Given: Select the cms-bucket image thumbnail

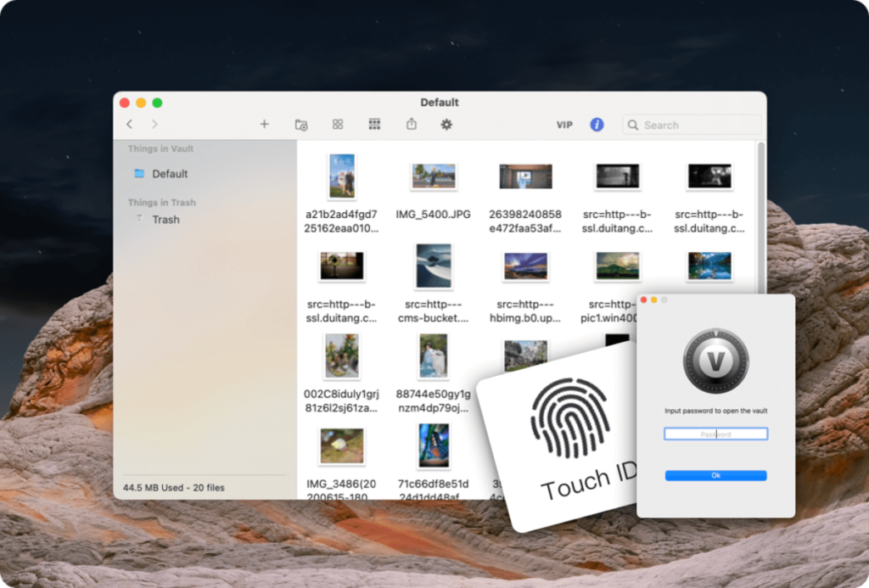Looking at the screenshot, I should [434, 266].
